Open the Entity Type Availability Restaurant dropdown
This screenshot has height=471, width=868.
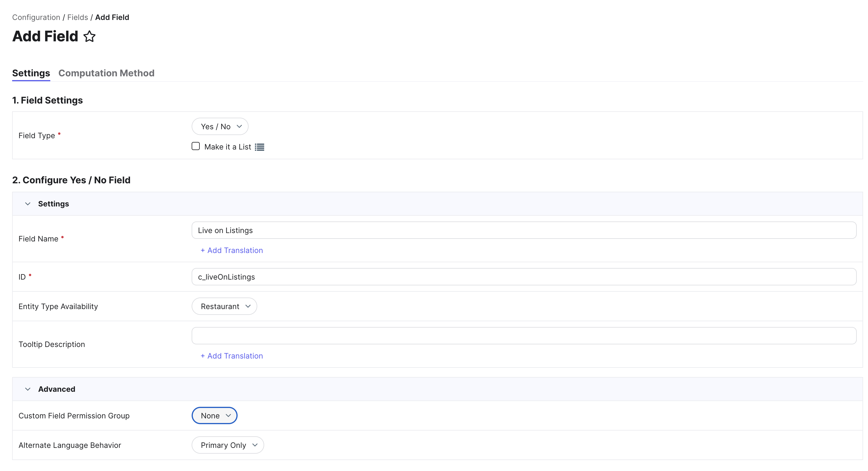(x=224, y=306)
